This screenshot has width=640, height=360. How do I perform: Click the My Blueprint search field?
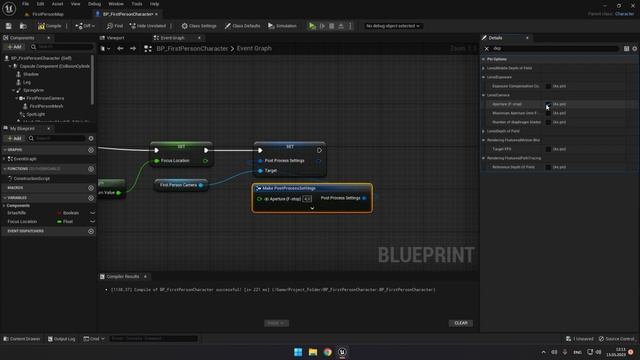tap(56, 138)
